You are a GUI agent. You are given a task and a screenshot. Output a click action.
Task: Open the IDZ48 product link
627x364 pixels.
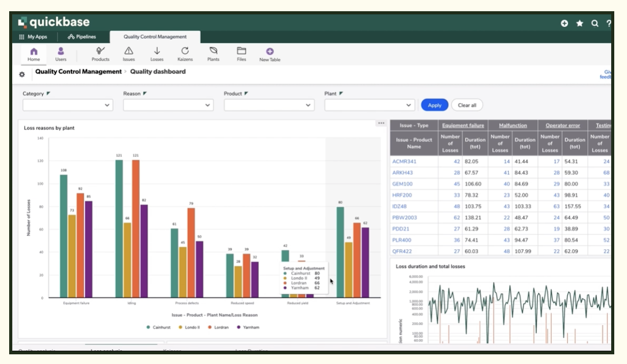pos(399,206)
